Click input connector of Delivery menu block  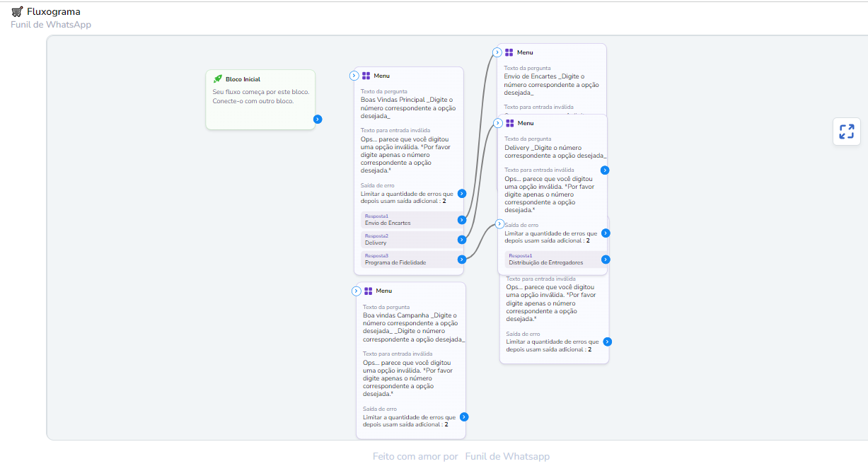[x=498, y=123]
